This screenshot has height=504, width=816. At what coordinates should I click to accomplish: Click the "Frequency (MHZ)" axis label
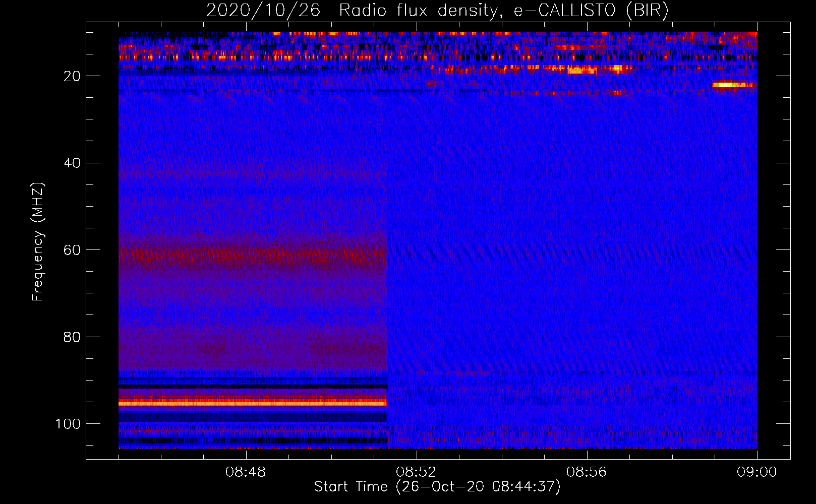point(38,242)
